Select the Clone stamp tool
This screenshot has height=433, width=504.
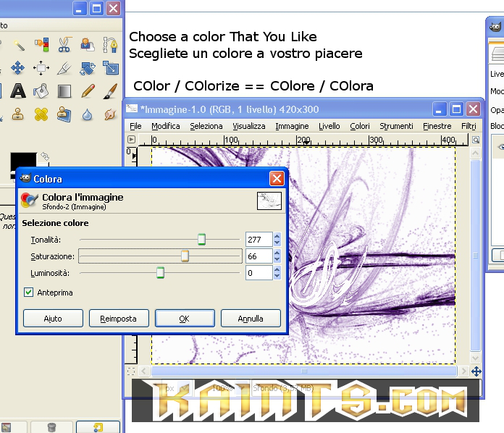17,114
